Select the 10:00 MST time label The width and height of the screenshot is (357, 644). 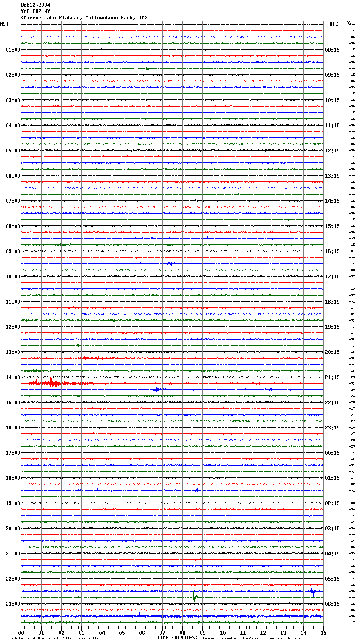(13, 277)
